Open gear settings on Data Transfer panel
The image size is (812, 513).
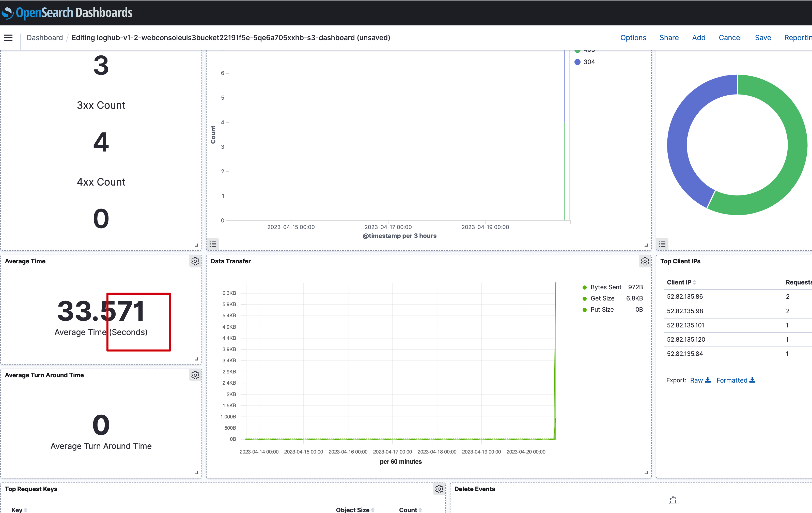(645, 261)
